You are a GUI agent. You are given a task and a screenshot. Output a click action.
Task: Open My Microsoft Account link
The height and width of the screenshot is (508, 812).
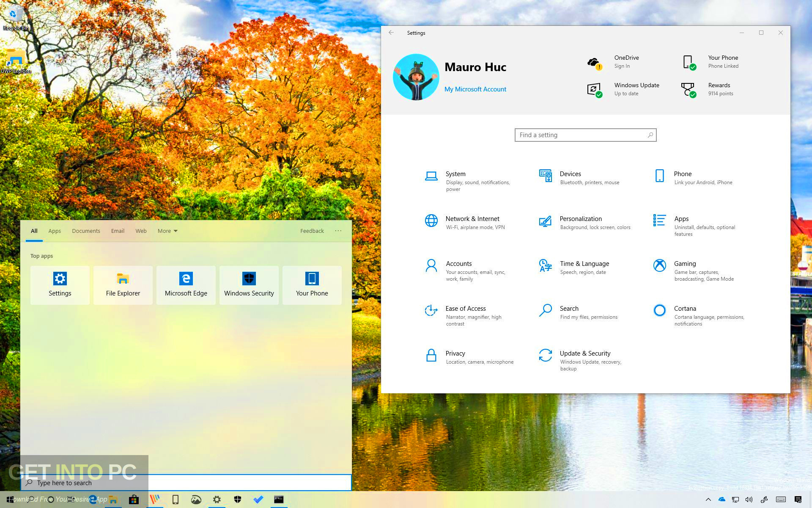tap(475, 89)
